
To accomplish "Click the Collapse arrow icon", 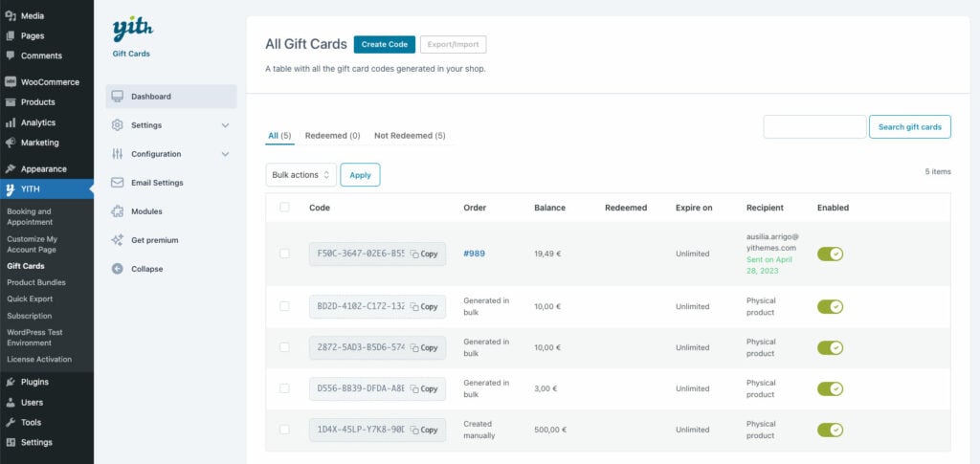I will pos(118,269).
